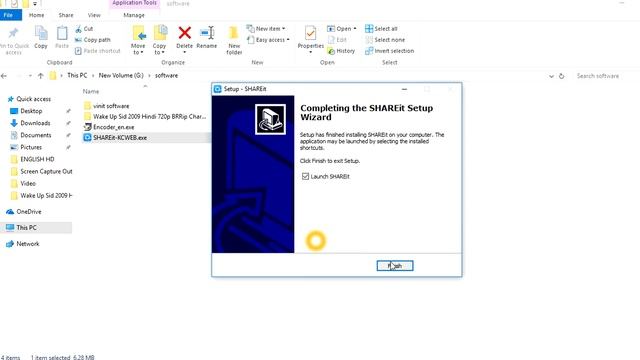
Task: Open the address bar history dropdown
Action: click(551, 76)
